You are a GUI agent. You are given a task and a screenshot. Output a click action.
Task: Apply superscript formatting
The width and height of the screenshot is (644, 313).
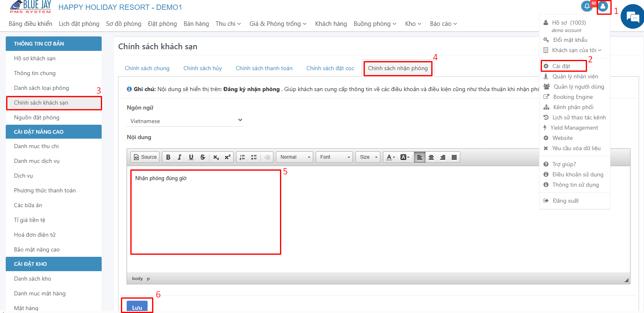[x=228, y=157]
